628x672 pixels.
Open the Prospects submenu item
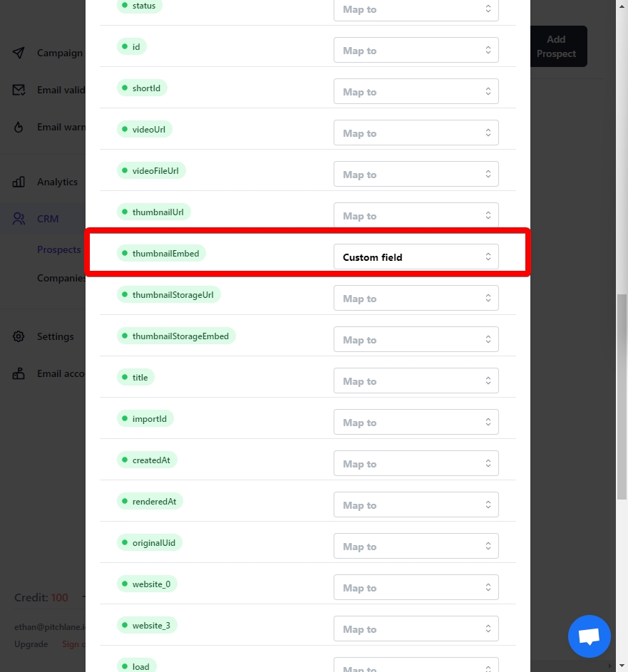point(59,249)
